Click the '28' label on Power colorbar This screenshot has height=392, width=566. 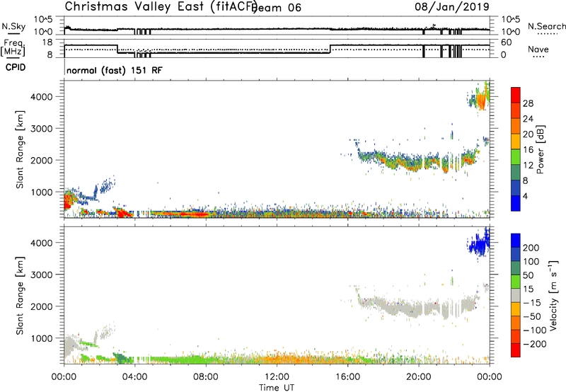tap(528, 103)
